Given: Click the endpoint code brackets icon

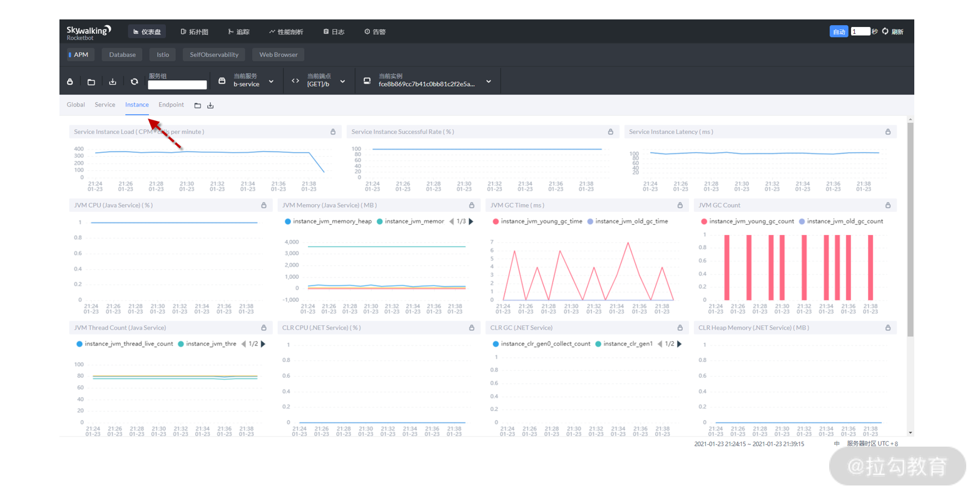Looking at the screenshot, I should pyautogui.click(x=295, y=81).
